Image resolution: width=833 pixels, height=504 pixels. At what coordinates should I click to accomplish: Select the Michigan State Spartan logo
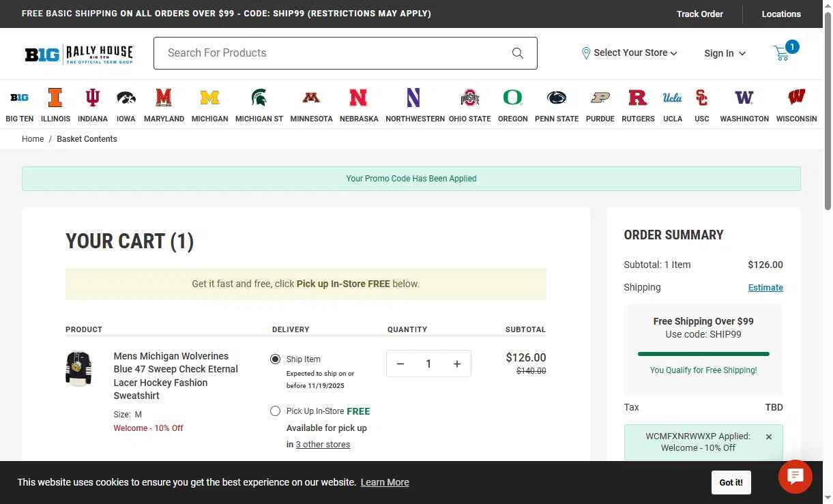(x=259, y=98)
